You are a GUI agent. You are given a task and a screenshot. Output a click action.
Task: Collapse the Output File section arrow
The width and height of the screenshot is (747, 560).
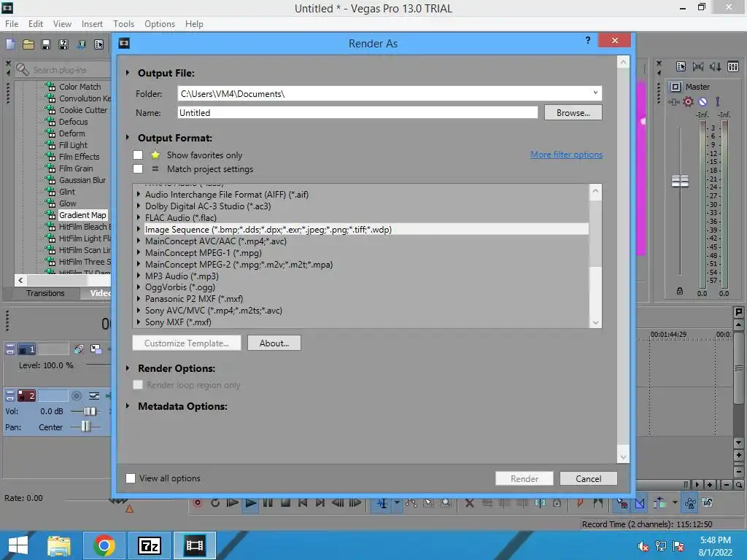(x=128, y=73)
